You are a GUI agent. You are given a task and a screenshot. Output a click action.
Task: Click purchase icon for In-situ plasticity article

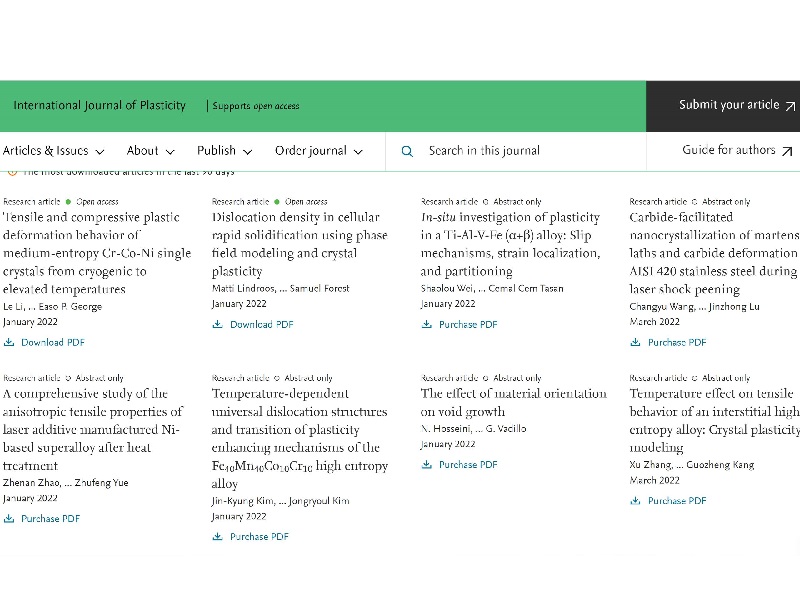(x=427, y=324)
